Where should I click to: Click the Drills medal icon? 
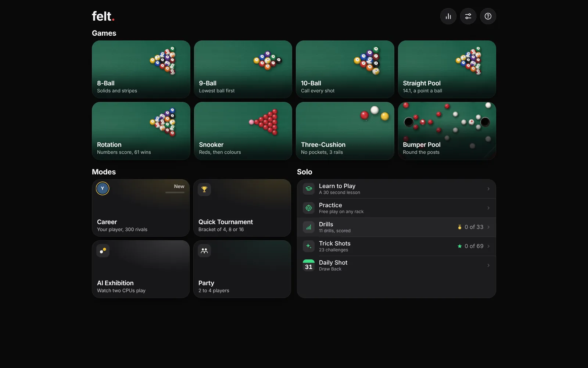click(x=459, y=227)
